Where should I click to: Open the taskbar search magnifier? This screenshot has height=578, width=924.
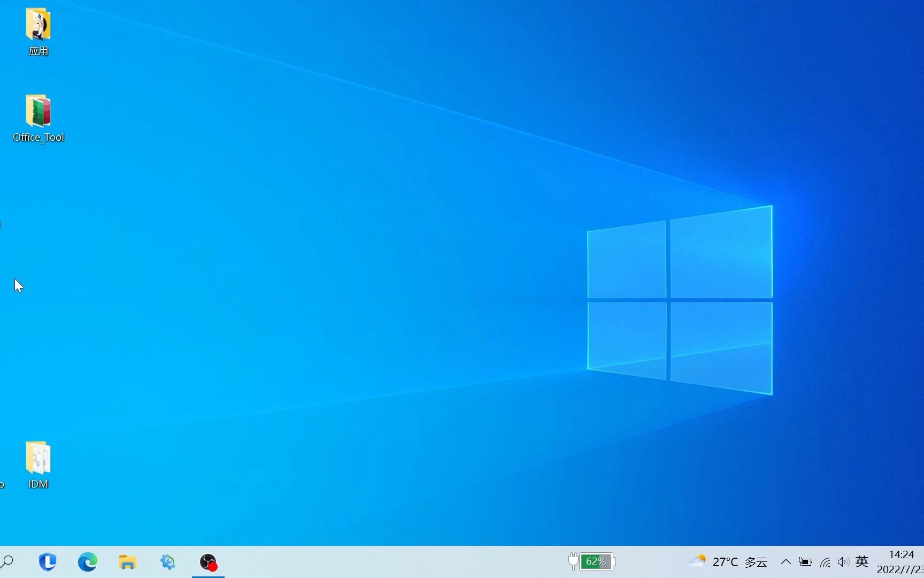(7, 562)
